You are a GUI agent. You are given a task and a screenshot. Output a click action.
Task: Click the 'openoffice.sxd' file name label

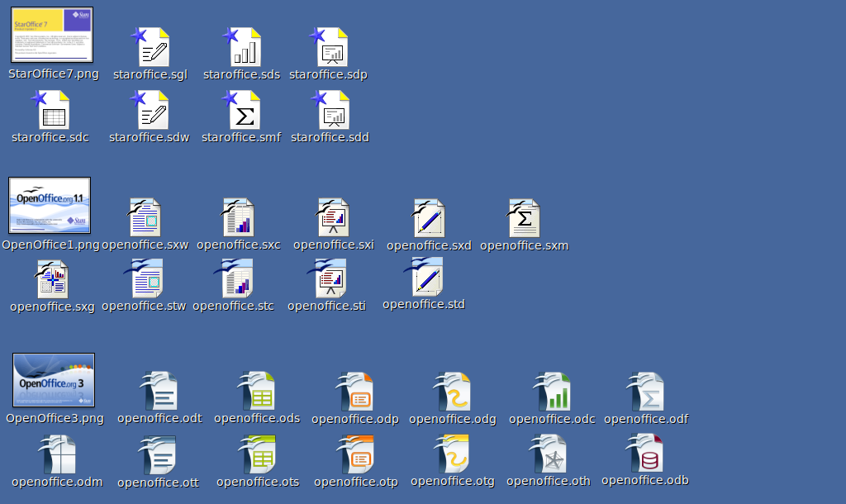429,245
